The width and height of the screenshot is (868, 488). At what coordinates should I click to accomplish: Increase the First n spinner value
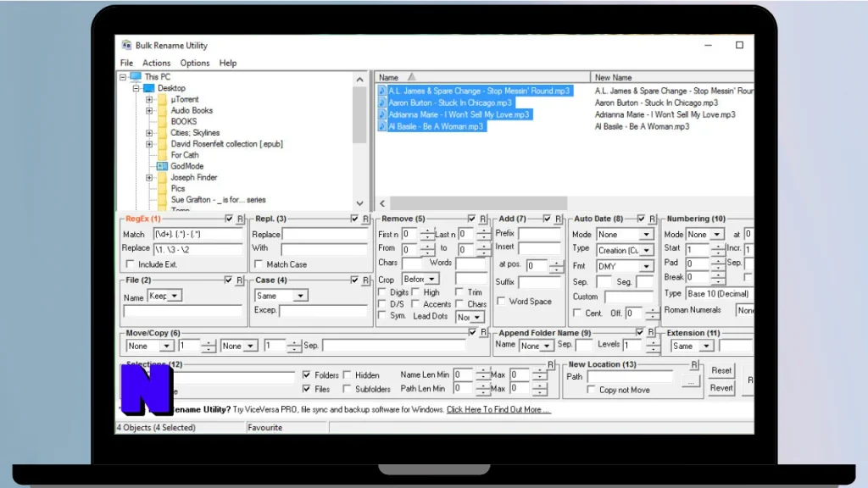[x=427, y=231]
